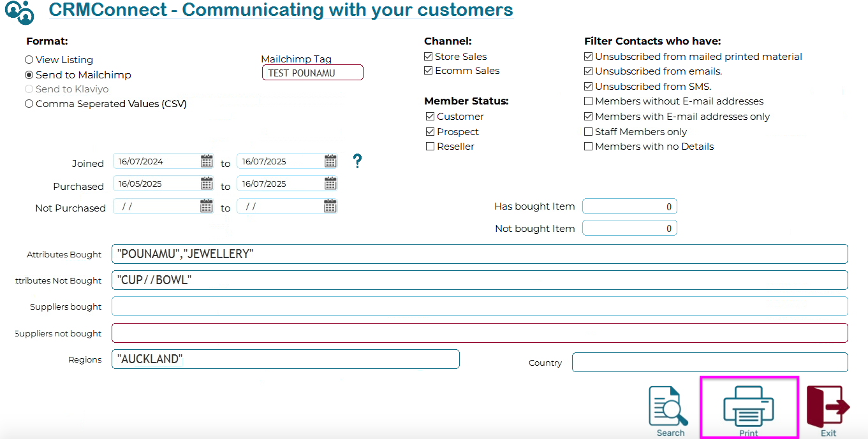Toggle Unsubscribed from emails checkbox

click(589, 71)
